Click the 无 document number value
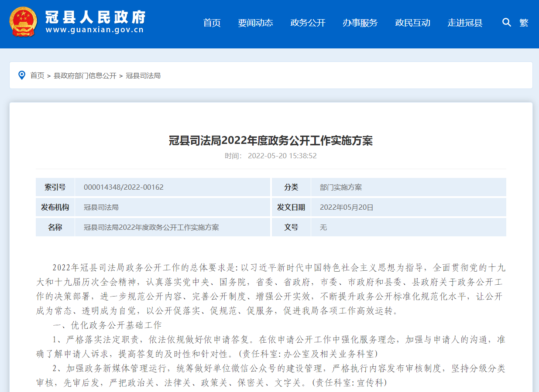Image resolution: width=539 pixels, height=392 pixels. [323, 227]
